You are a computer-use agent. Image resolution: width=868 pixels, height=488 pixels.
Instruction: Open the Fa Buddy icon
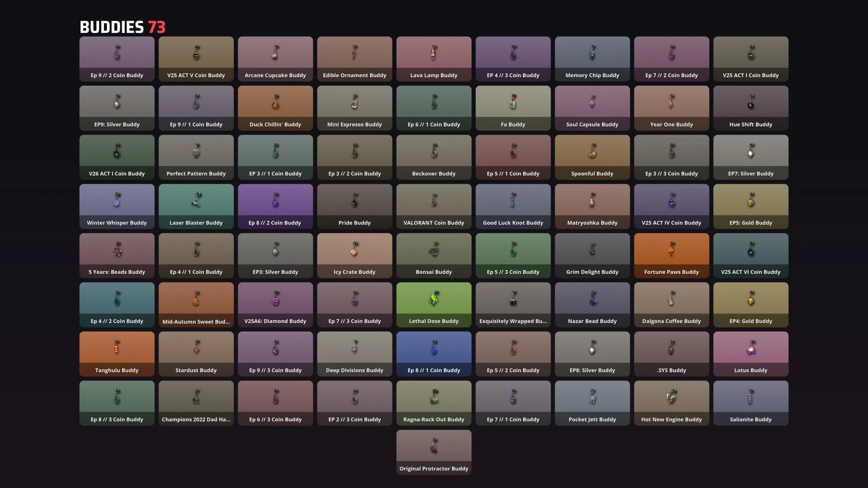click(513, 102)
